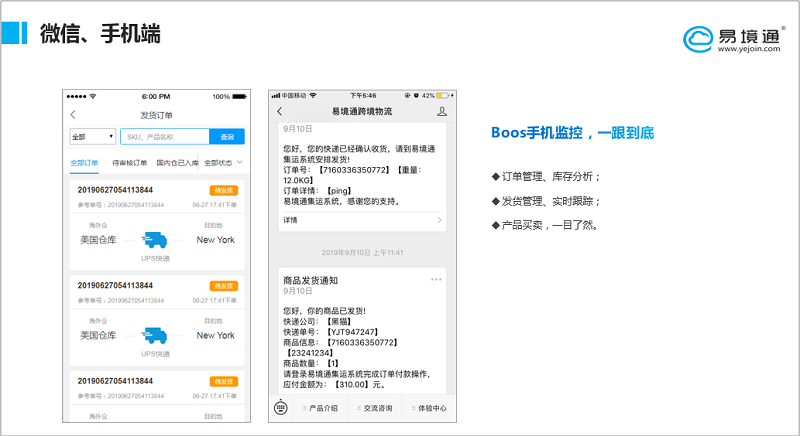
Task: Tap the first order's 待发货 status badge
Action: coord(222,189)
